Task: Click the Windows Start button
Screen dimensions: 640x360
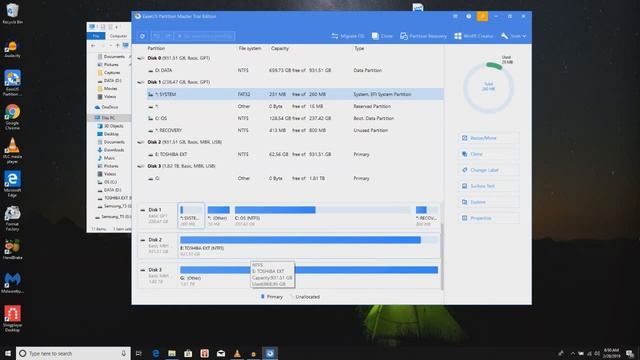Action: click(8, 353)
